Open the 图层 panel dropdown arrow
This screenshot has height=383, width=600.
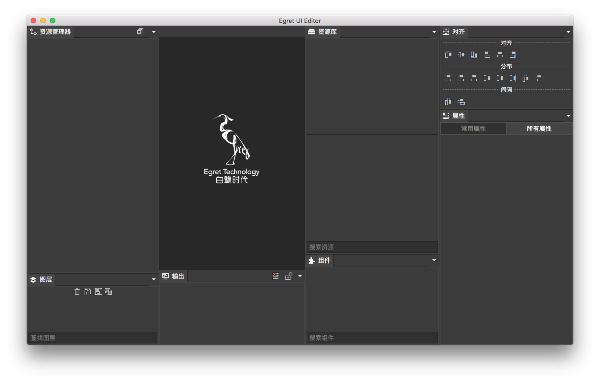(154, 279)
